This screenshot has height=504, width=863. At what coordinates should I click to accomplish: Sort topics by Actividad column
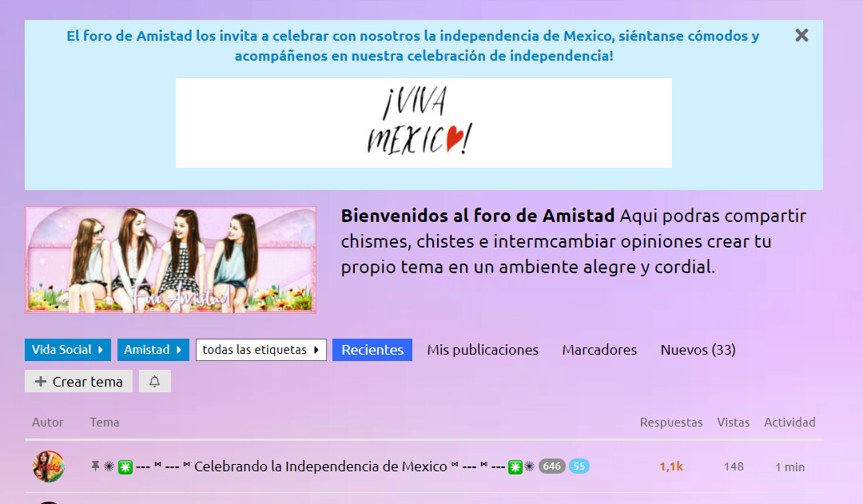tap(789, 422)
